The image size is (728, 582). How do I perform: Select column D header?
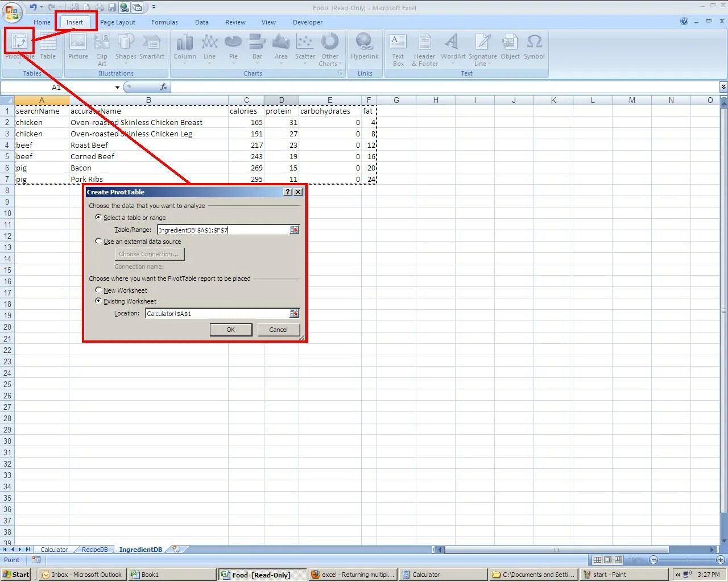click(282, 100)
